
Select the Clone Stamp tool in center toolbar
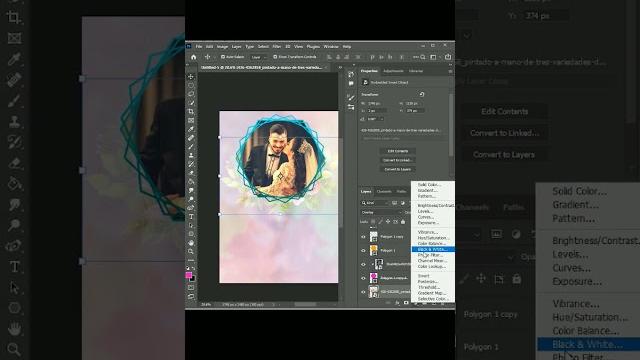coord(191,156)
